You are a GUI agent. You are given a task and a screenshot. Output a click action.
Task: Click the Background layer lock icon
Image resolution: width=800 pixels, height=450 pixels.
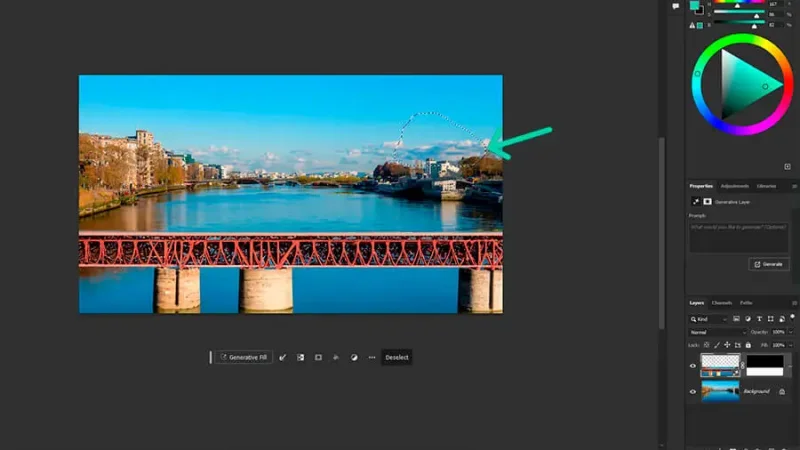tap(782, 392)
